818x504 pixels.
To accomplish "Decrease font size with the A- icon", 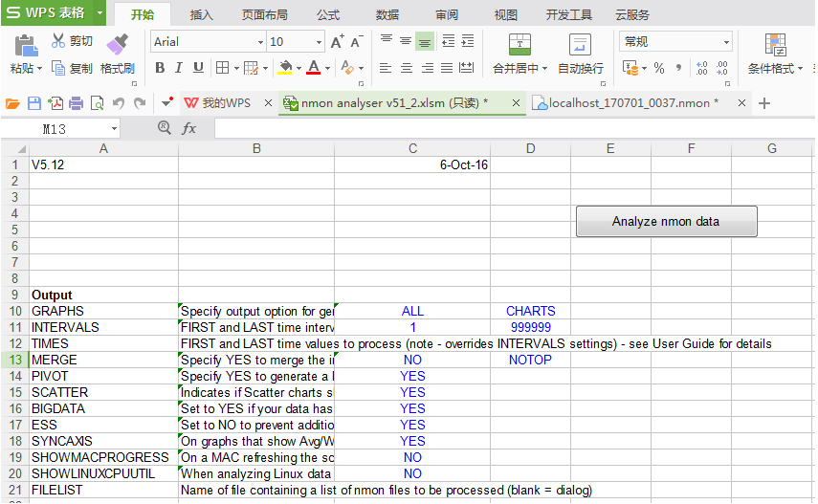I will (x=357, y=42).
